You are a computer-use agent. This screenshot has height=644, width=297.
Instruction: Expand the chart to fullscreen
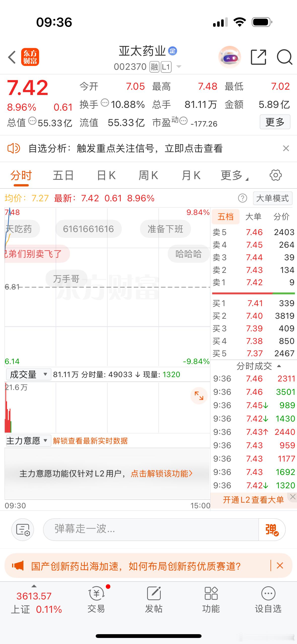[x=199, y=396]
